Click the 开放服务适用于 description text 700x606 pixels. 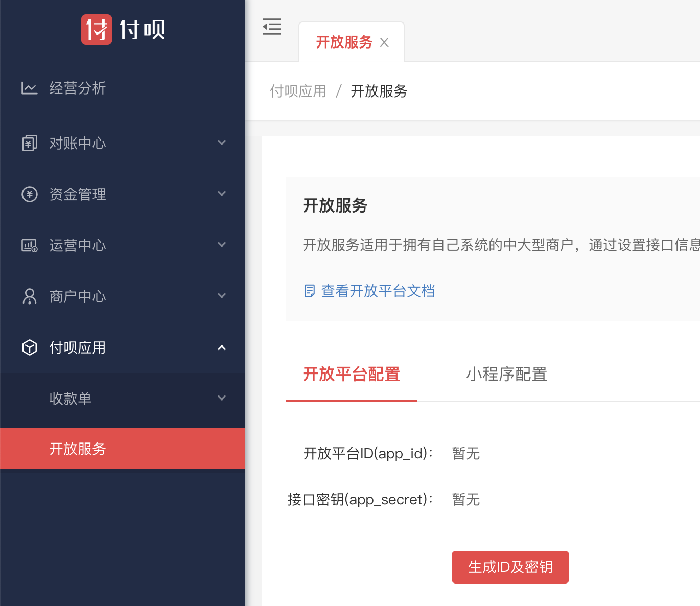[501, 245]
